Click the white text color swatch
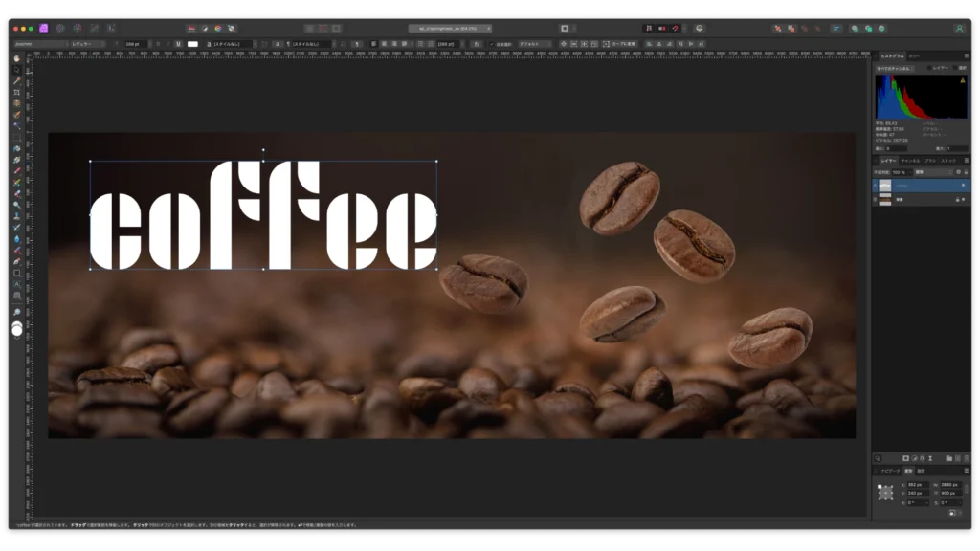The image size is (980, 551). 192,44
